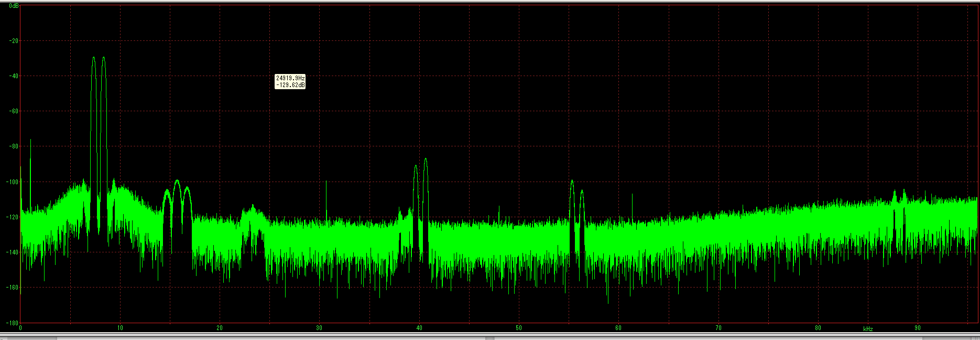The height and width of the screenshot is (340, 980).
Task: Click the -100 level axis label
Action: click(13, 182)
